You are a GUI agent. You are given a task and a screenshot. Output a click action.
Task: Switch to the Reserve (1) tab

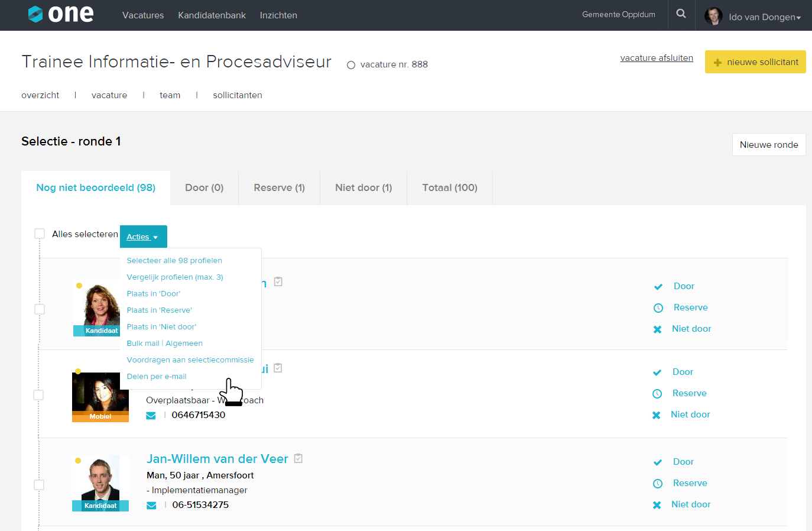coord(279,187)
